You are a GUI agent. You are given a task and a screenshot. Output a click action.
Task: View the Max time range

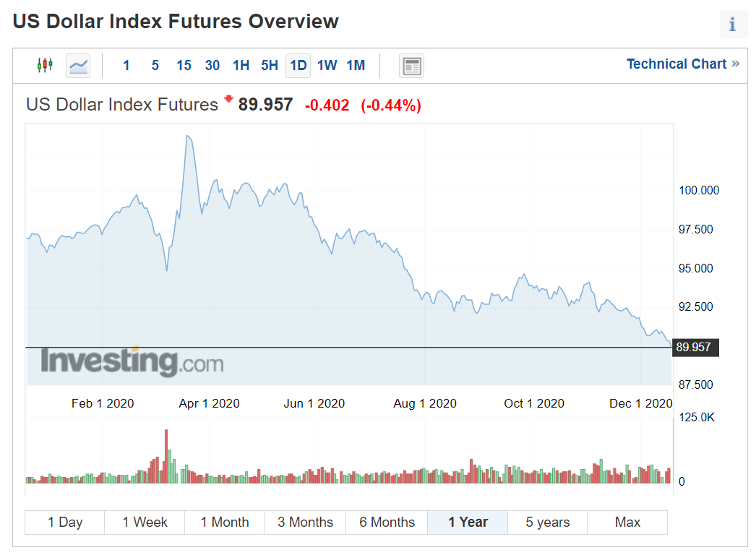pyautogui.click(x=627, y=522)
